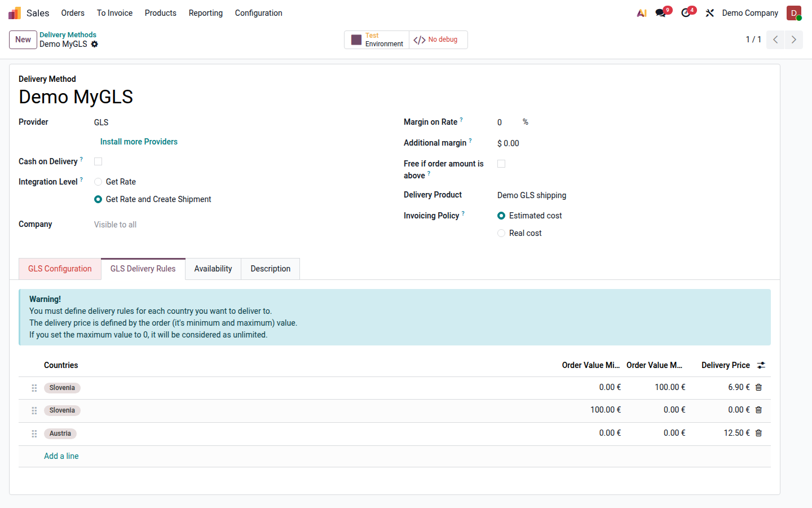The image size is (812, 508).
Task: Select the Get Rate integration level
Action: (98, 182)
